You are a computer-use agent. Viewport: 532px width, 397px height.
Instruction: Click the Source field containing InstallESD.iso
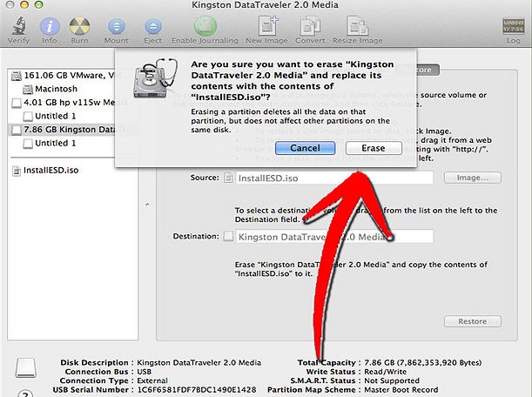pos(334,178)
